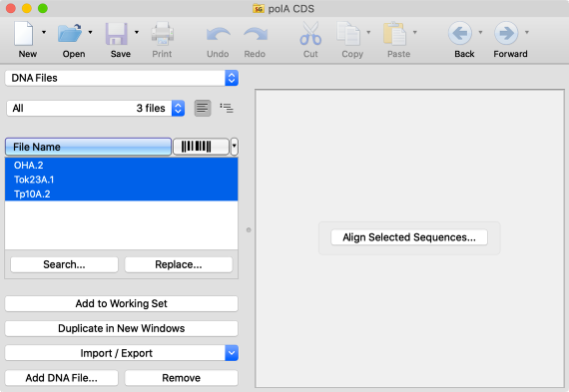This screenshot has width=569, height=392.
Task: Click the New file icon
Action: coord(24,33)
